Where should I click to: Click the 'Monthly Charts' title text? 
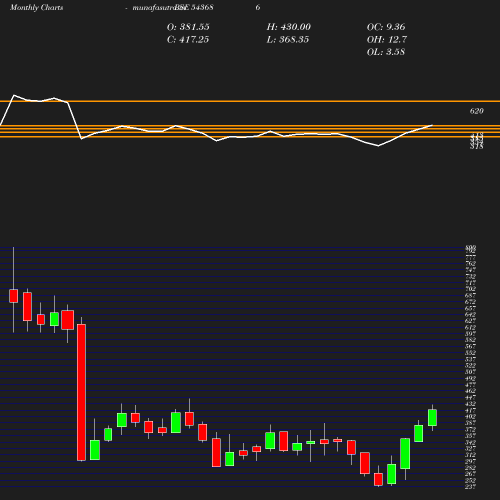36,8
